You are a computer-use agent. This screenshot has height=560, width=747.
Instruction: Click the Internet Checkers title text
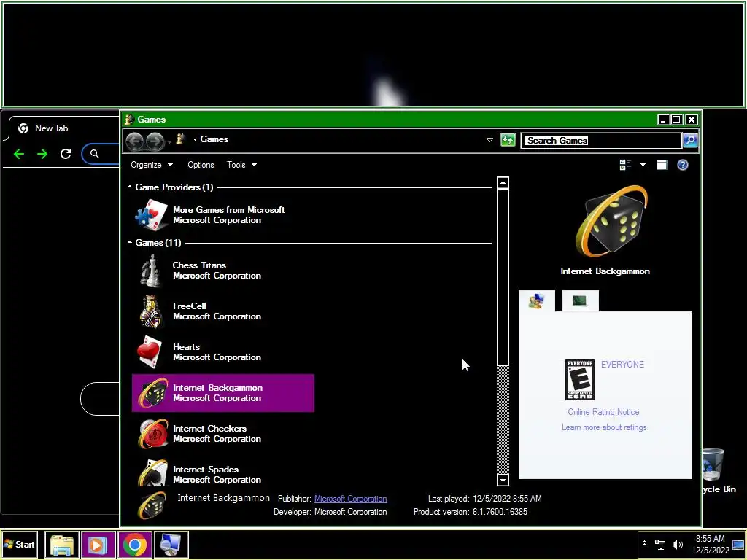tap(209, 429)
